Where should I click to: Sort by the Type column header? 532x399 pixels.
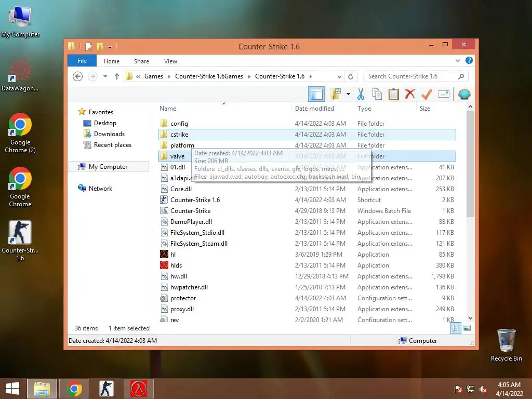(x=364, y=109)
